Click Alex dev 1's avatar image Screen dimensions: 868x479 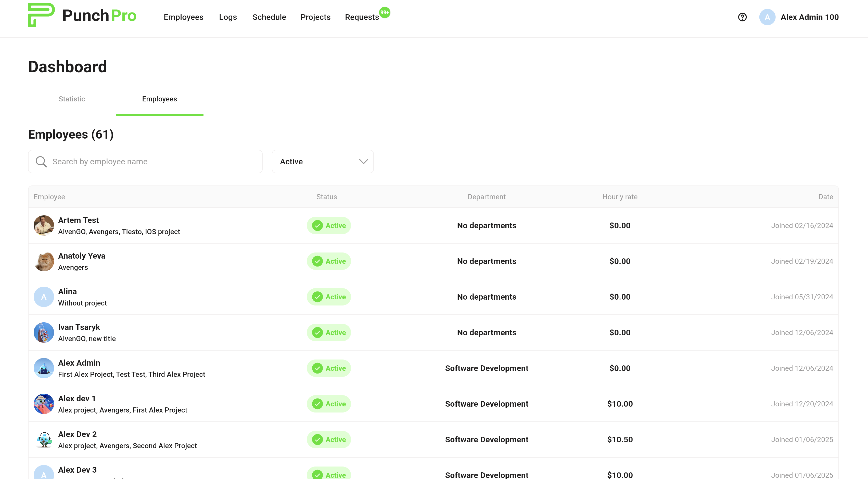pyautogui.click(x=44, y=404)
